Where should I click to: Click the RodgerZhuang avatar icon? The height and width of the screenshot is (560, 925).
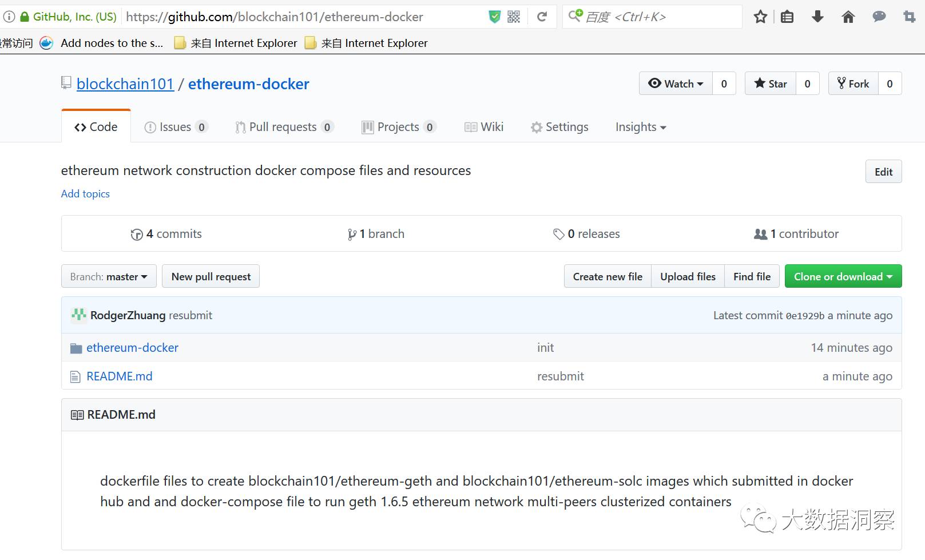click(x=78, y=315)
